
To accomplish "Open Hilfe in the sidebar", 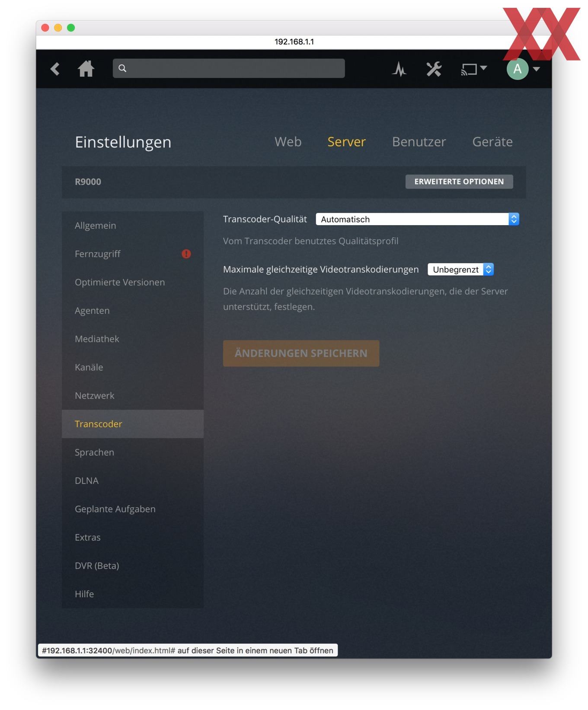I will tap(133, 594).
